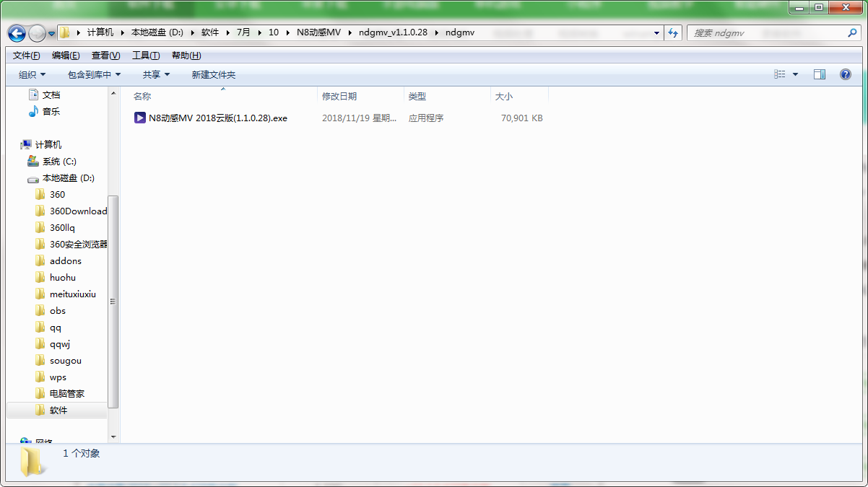Click the search magnifier icon
Viewport: 868px width, 487px height.
pos(852,33)
